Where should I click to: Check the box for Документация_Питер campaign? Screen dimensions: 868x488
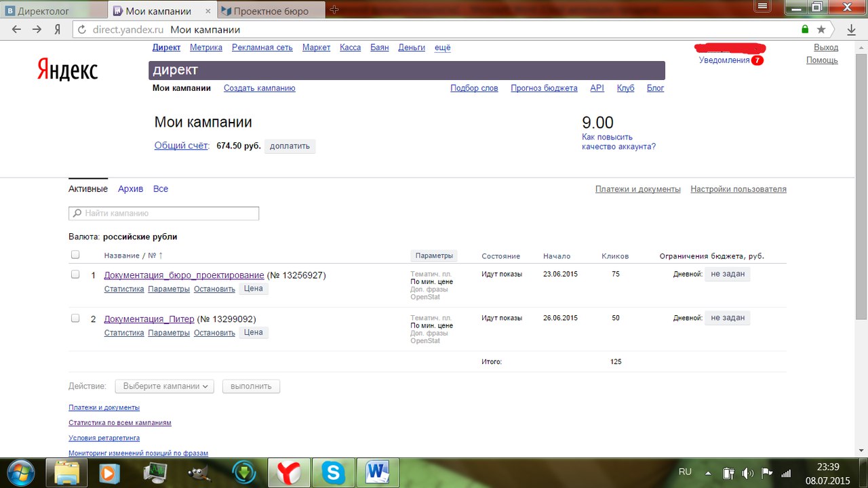click(x=75, y=319)
